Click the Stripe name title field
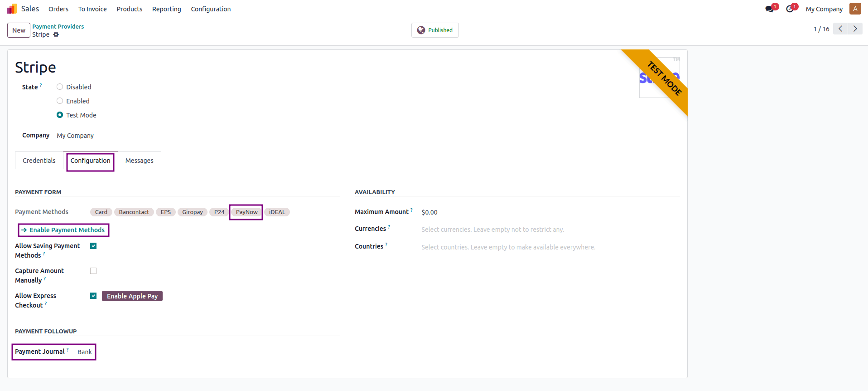 pyautogui.click(x=35, y=67)
